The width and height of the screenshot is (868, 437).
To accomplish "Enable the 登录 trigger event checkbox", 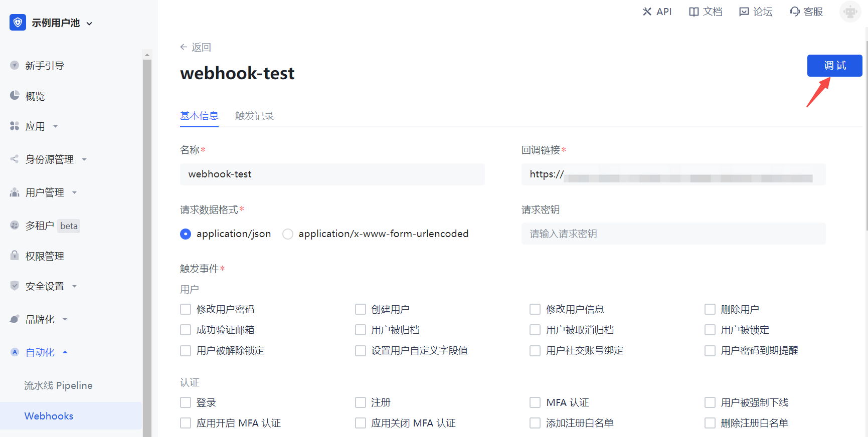I will [186, 402].
